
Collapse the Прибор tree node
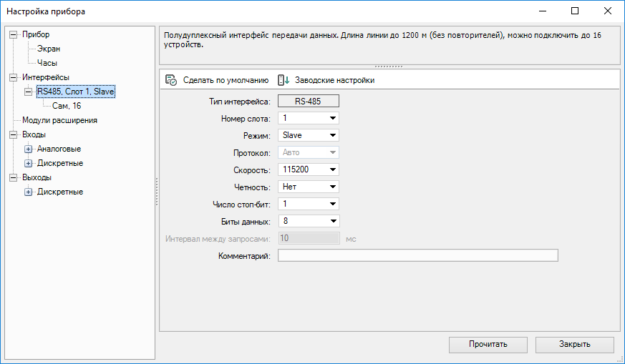coord(13,34)
